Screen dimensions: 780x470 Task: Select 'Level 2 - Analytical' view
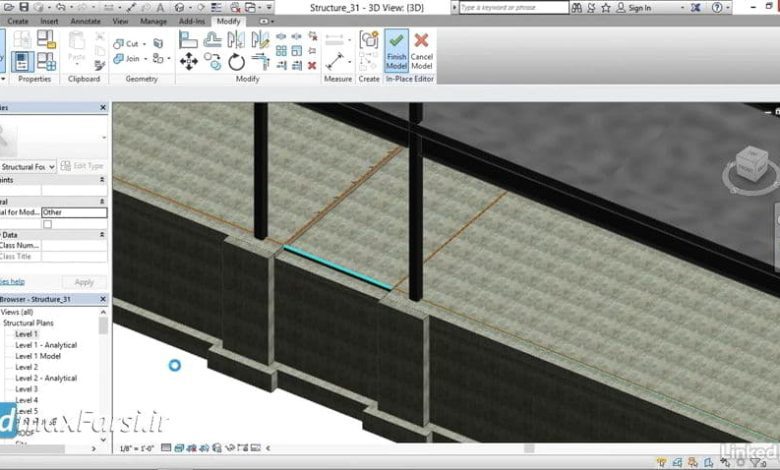[46, 378]
